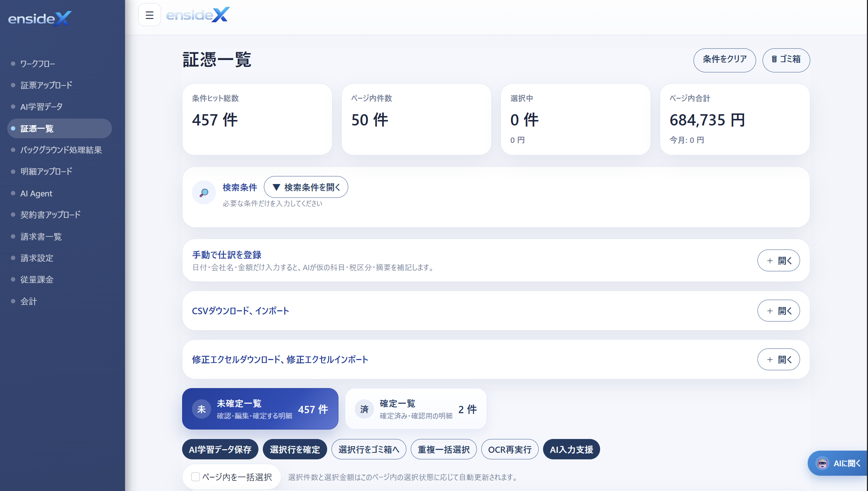Switch to the 確定一覧 tab

[416, 409]
